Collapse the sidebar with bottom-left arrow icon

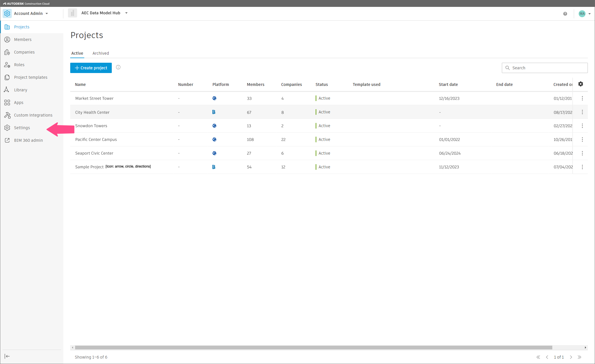(x=7, y=356)
